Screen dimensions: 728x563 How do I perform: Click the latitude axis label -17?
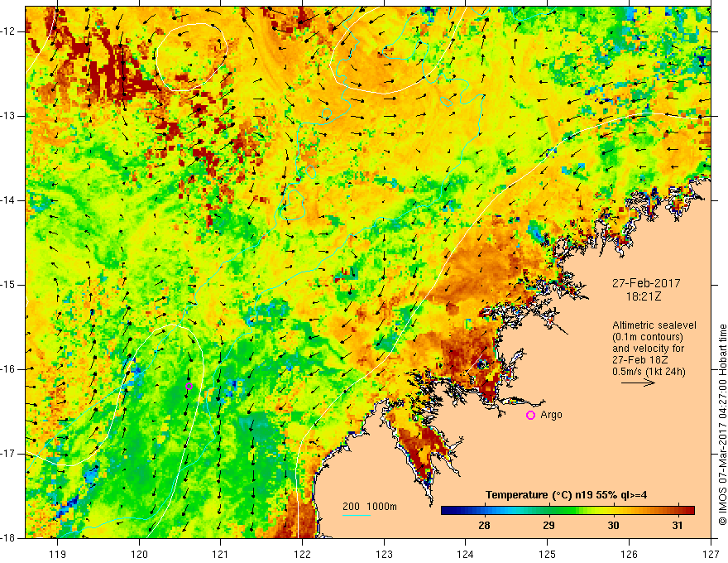point(8,454)
